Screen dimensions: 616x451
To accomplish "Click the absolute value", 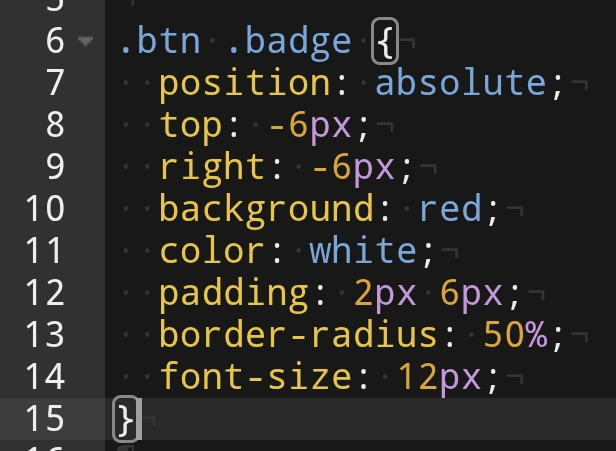I will click(461, 84).
